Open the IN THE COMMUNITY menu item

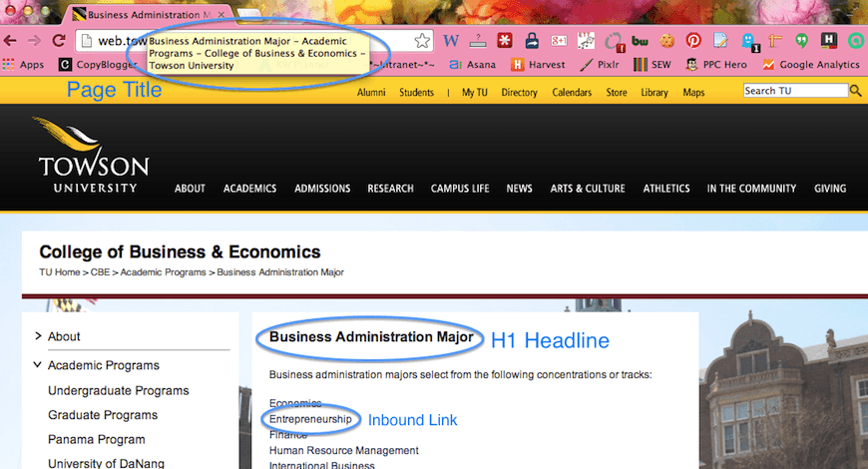coord(751,189)
